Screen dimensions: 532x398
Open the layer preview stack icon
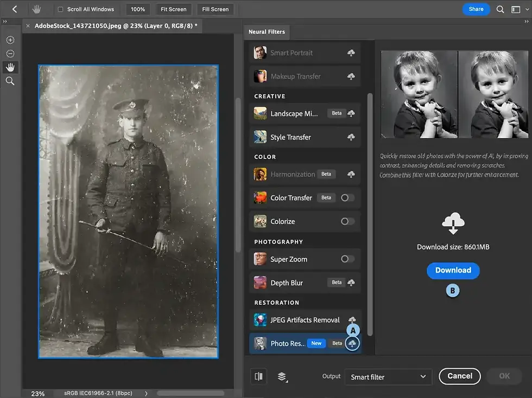point(282,376)
